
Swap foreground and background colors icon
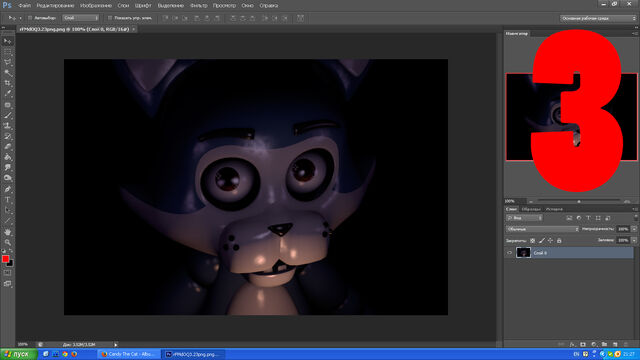pyautogui.click(x=11, y=251)
